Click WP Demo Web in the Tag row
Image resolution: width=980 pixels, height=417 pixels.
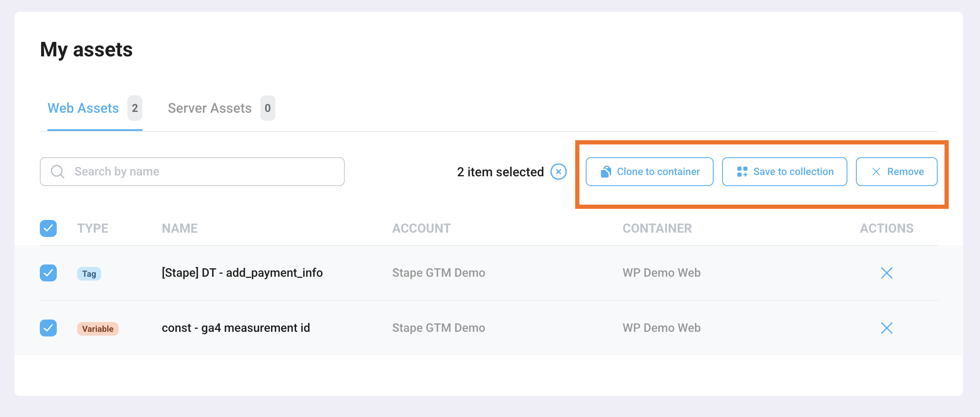[662, 273]
